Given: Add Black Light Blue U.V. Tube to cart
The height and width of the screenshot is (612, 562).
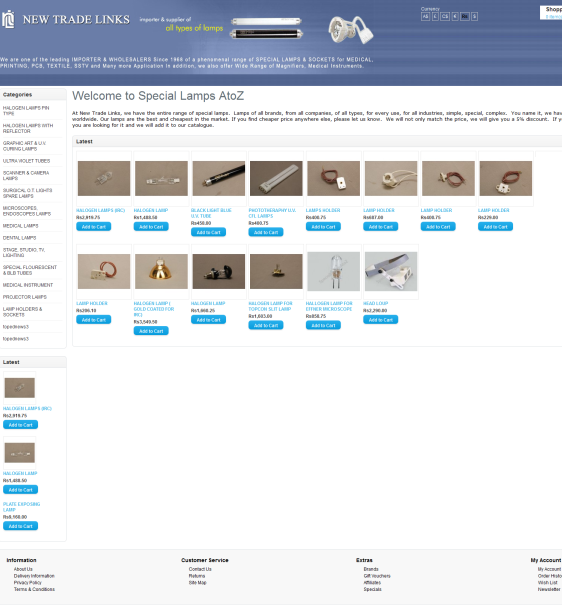Looking at the screenshot, I should (x=208, y=232).
